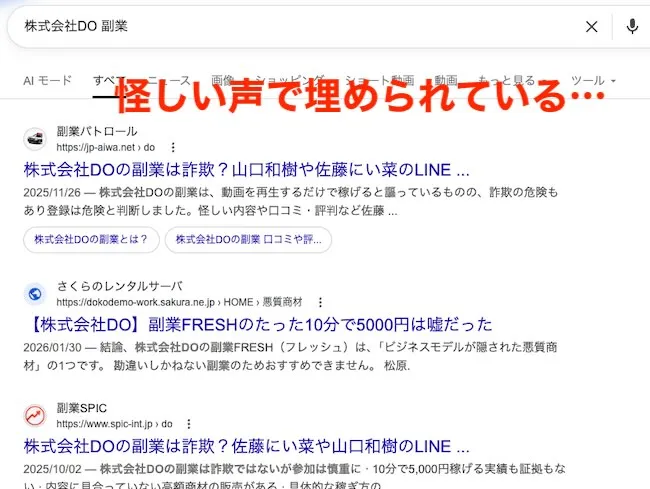Open result 株式会社DOの副業は詐欺？佐藤にい菜や山口和樹のLINE
The height and width of the screenshot is (489, 650).
coord(246,446)
